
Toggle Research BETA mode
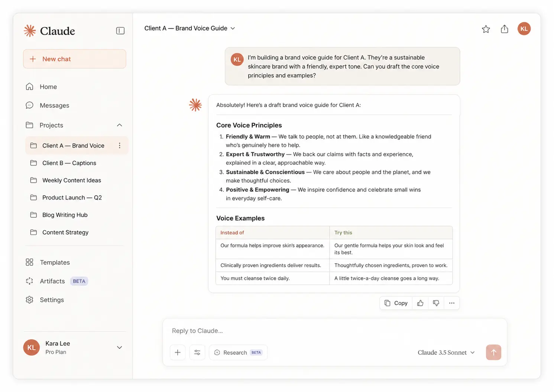[238, 353]
